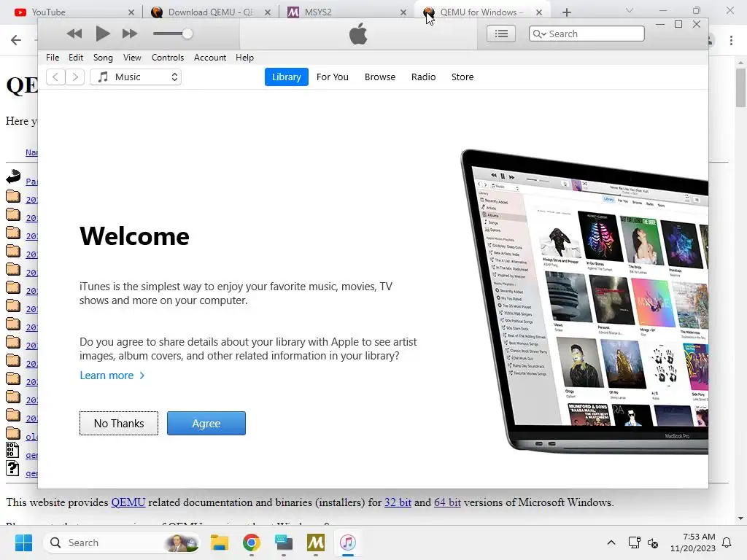Click the YouTube favicon in browser tab
The height and width of the screenshot is (560, 747).
[x=20, y=12]
